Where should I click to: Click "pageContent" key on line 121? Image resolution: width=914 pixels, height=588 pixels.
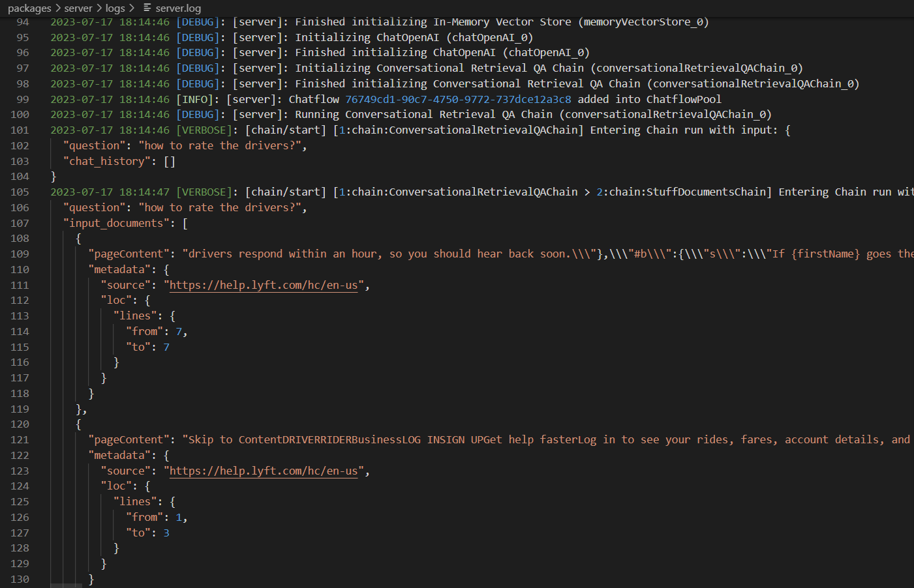[129, 439]
